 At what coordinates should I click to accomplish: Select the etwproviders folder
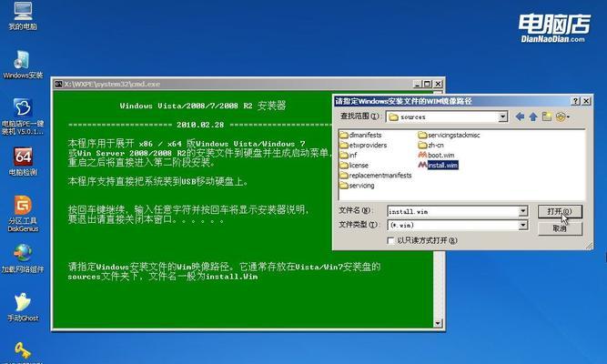pyautogui.click(x=363, y=145)
